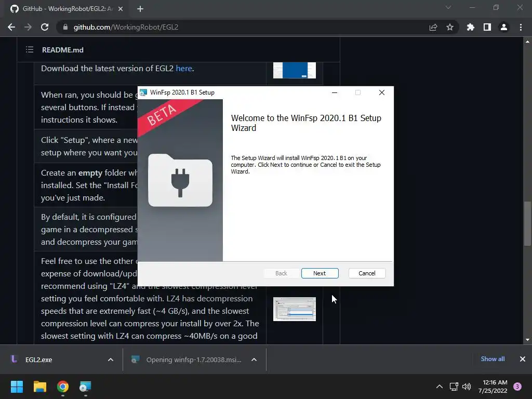
Task: Click Next in the WinFsp setup wizard
Action: coord(320,273)
